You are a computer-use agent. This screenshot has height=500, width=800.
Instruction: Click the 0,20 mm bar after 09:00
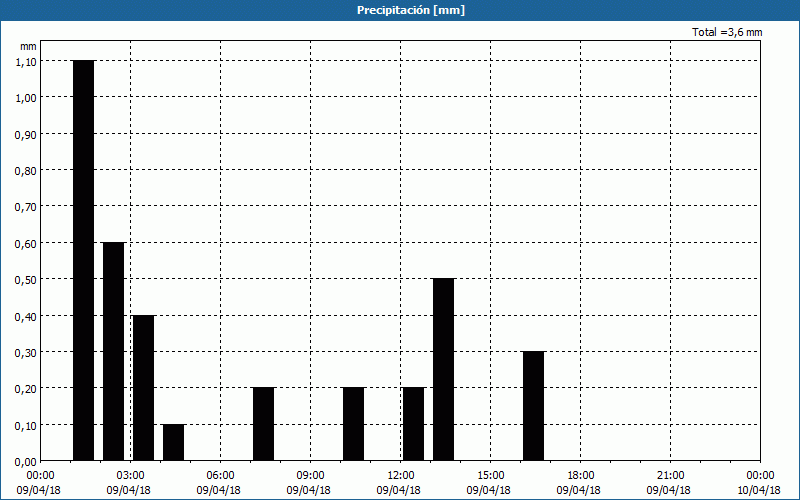click(x=354, y=424)
